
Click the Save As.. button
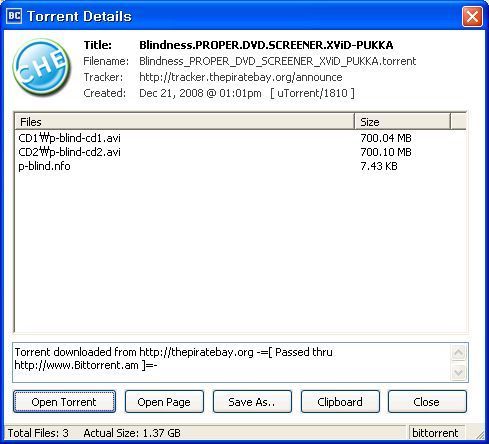coord(252,402)
